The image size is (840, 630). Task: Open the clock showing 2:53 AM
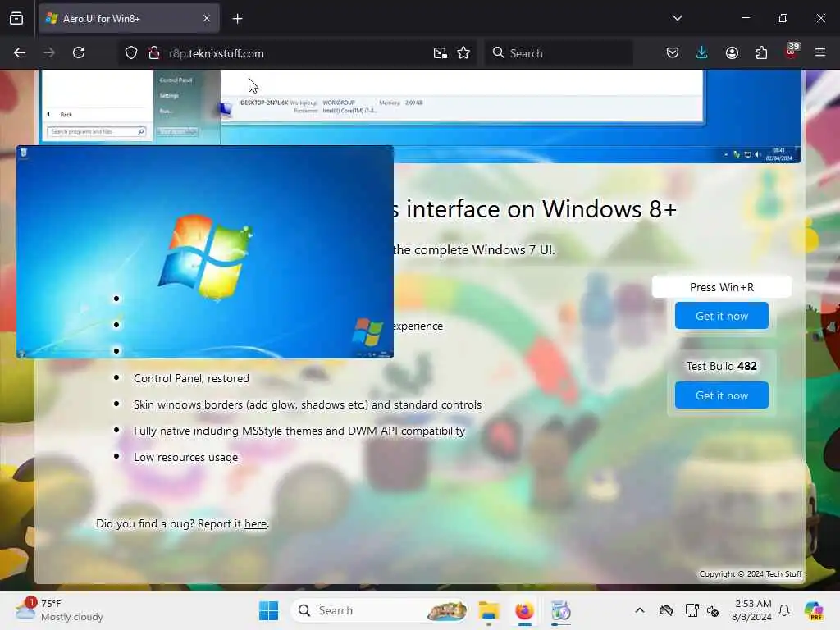click(752, 610)
